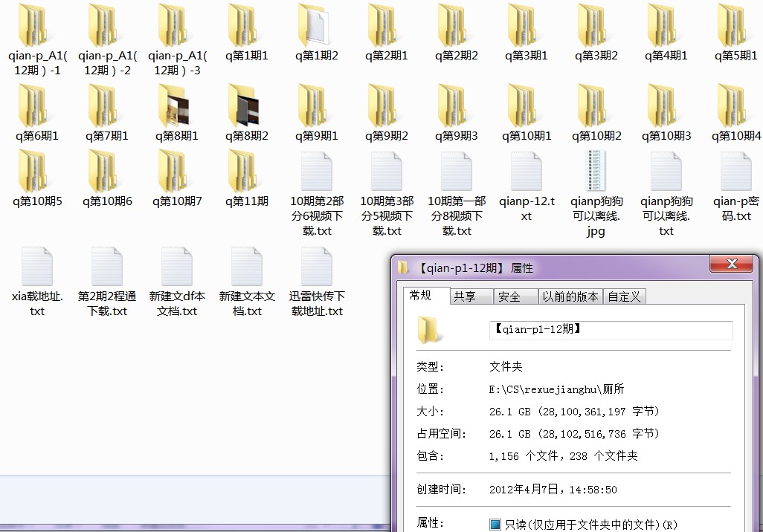This screenshot has width=763, height=532.
Task: Open the qianp狗狗可以离线.jpg image file
Action: [x=596, y=172]
